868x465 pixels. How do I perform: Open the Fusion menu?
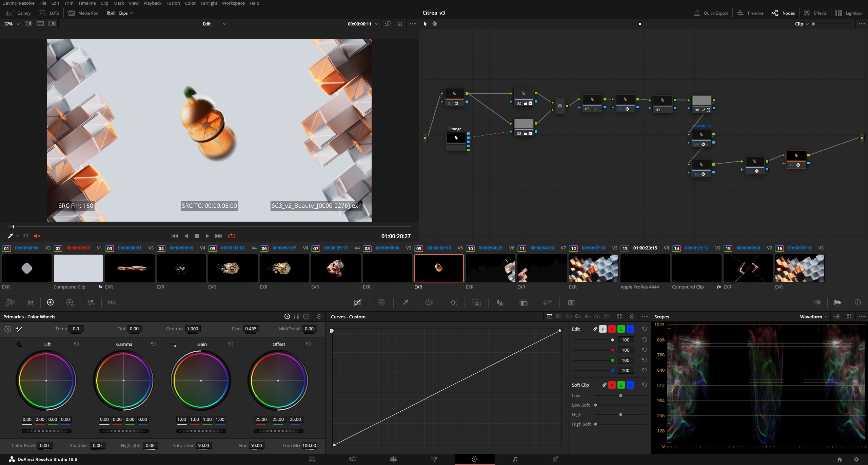click(x=173, y=3)
